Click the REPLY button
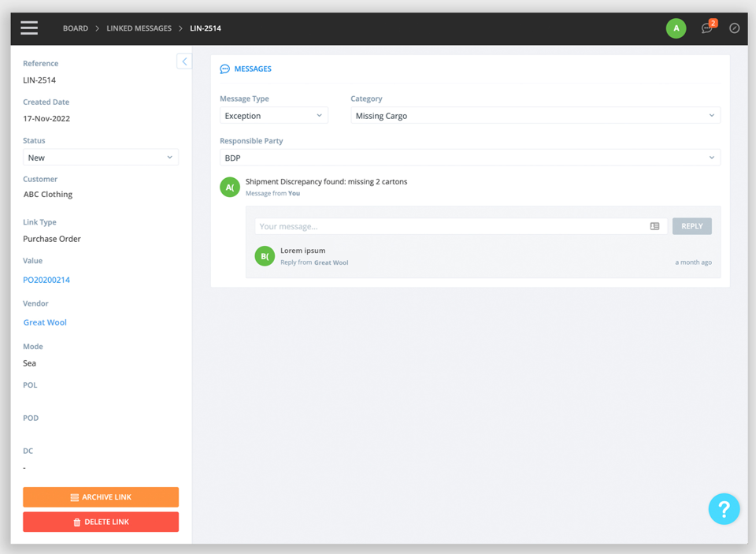756x554 pixels. click(x=692, y=226)
